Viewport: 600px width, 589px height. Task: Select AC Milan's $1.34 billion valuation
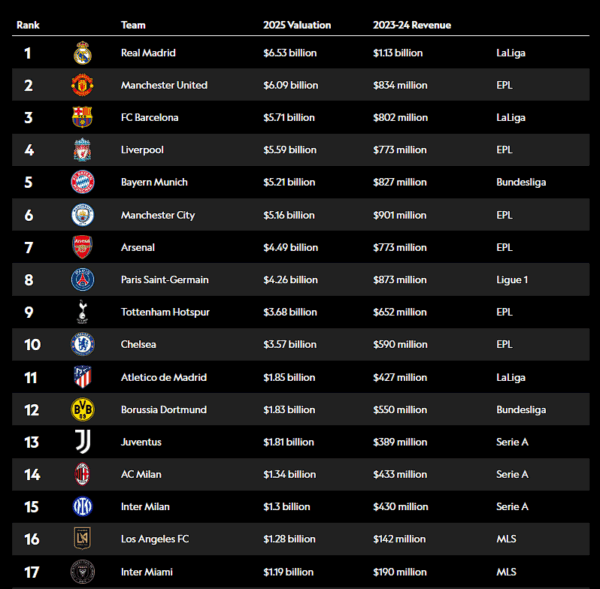pyautogui.click(x=290, y=474)
